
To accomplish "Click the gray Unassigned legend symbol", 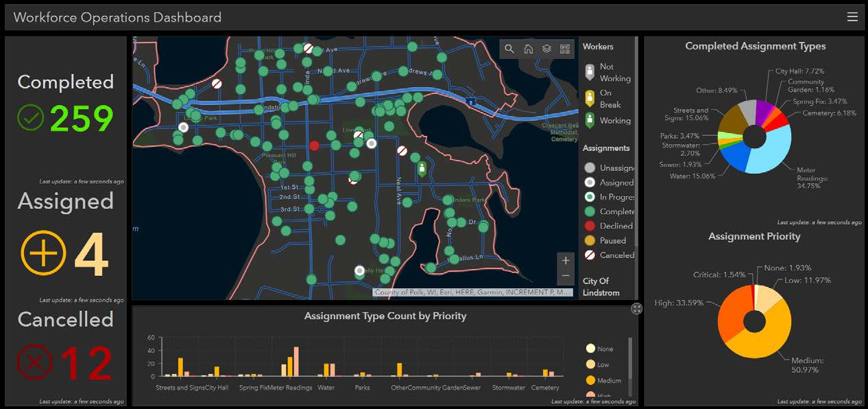I will coord(590,167).
